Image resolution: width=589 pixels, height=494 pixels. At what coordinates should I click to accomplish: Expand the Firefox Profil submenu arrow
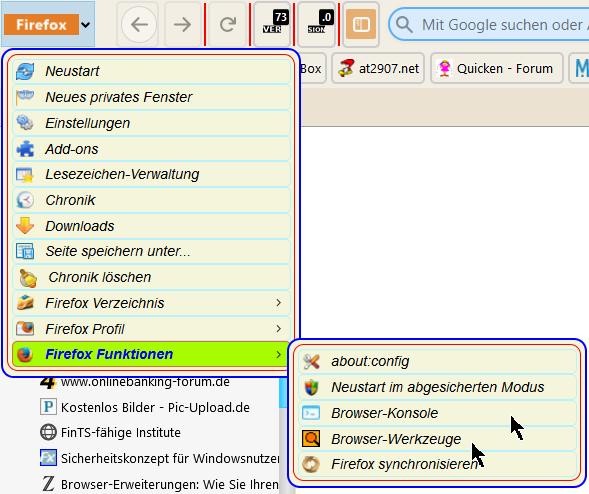278,329
